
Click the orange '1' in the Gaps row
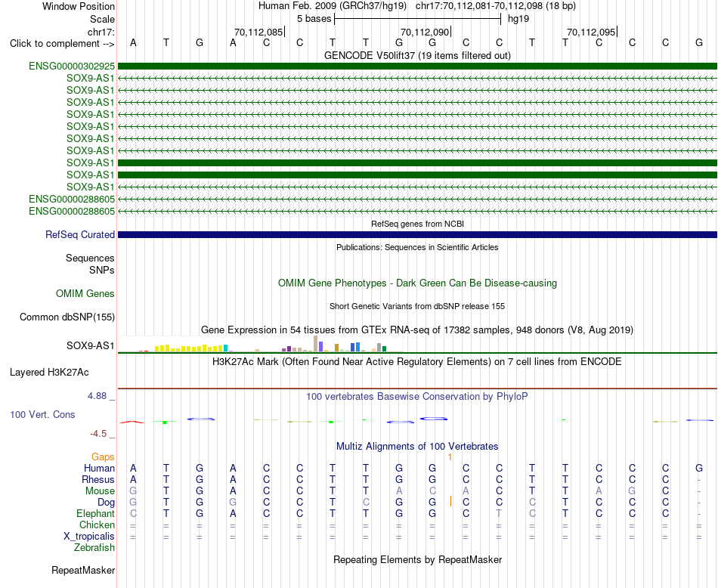pyautogui.click(x=450, y=457)
